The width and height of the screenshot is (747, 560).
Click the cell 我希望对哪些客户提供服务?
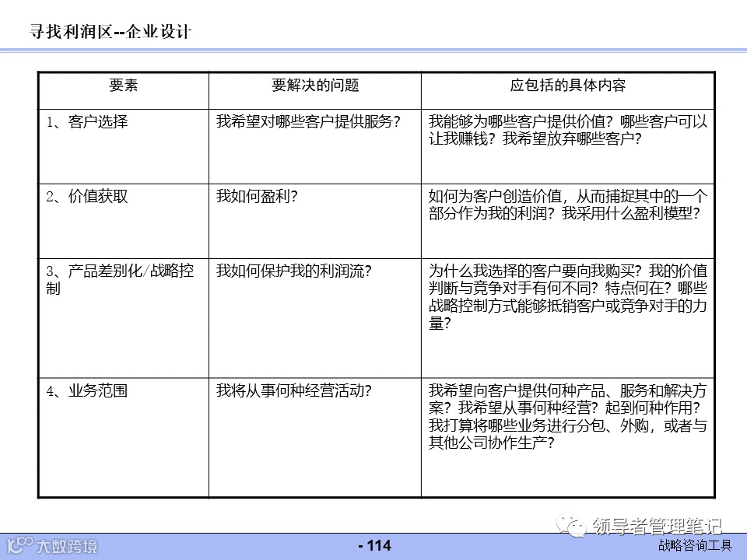[x=315, y=147]
